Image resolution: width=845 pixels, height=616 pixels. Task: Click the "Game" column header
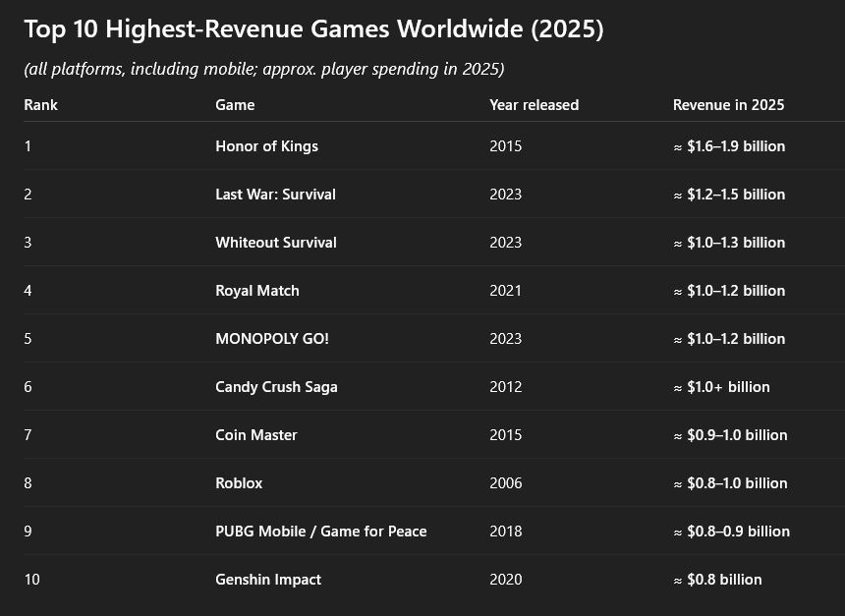pos(235,105)
